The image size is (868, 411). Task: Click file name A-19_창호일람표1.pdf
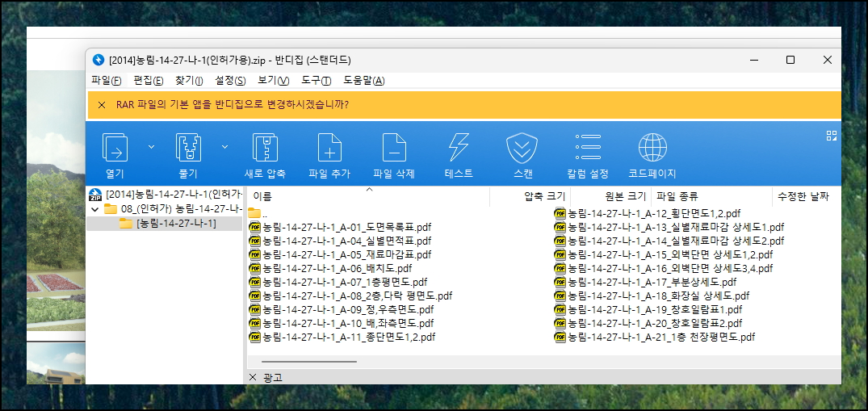(x=655, y=309)
